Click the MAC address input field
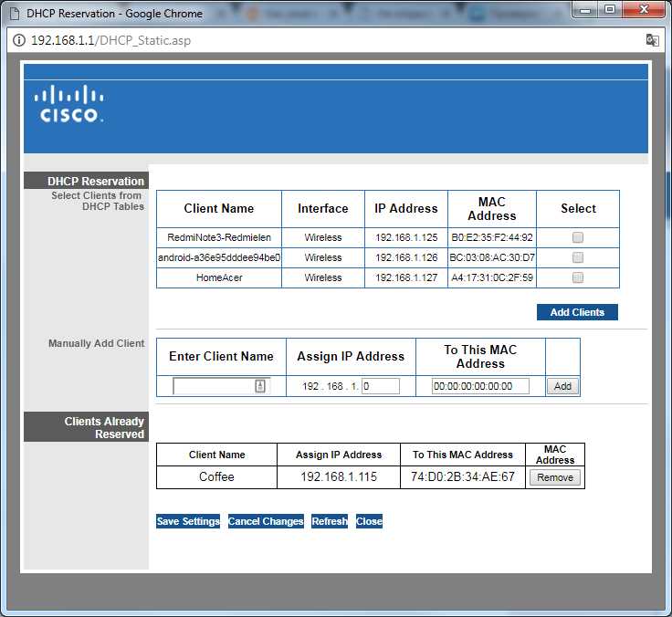Screen dimensions: 672x617 480,386
